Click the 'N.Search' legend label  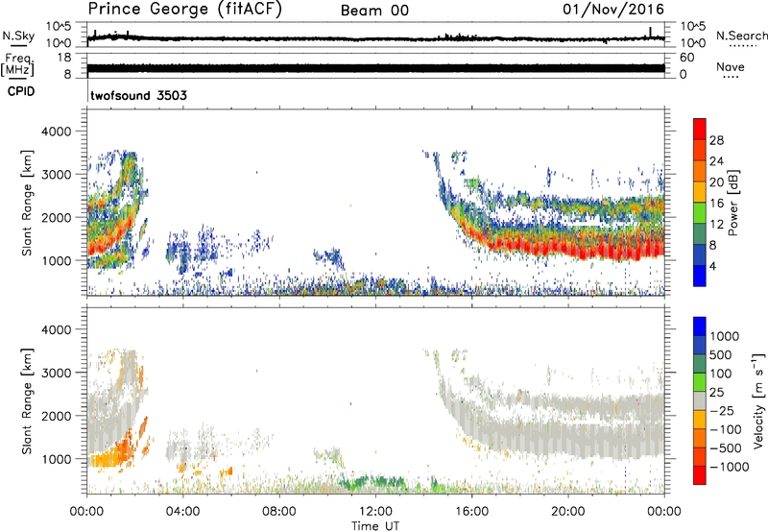click(741, 36)
